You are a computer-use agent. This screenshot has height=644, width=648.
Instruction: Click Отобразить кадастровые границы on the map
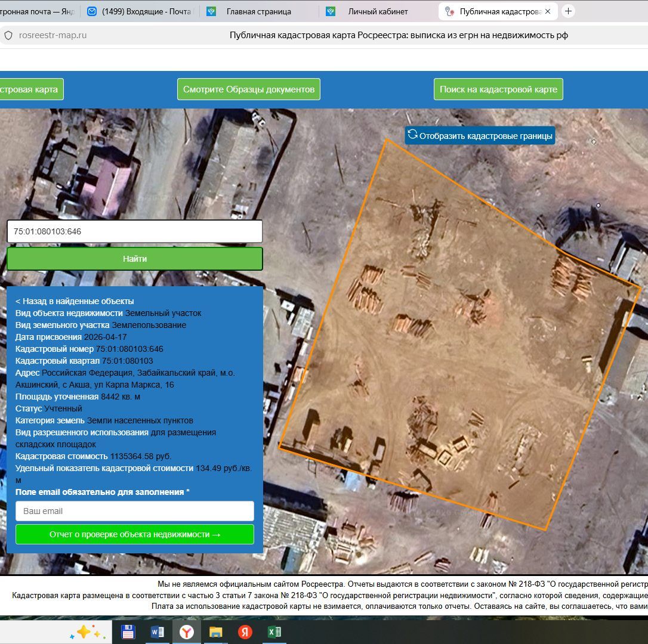[480, 135]
